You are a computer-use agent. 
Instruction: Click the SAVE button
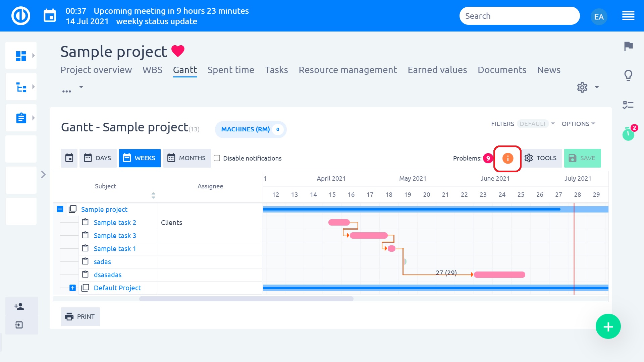[582, 158]
